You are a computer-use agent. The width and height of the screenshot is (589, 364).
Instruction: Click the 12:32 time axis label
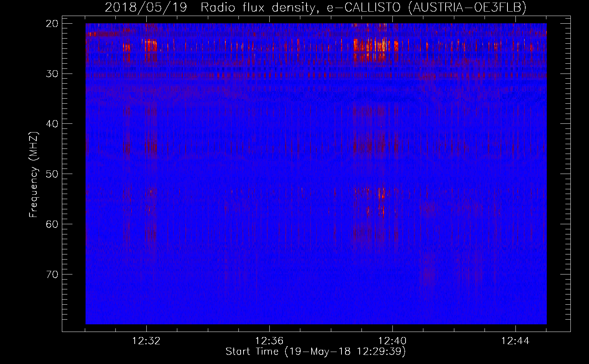pos(146,341)
